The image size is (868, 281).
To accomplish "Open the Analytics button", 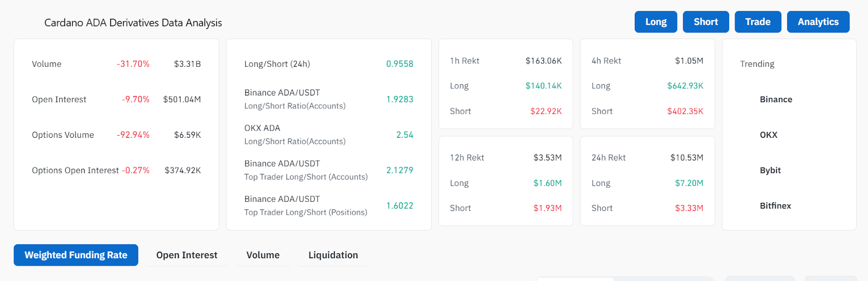I will coord(818,22).
